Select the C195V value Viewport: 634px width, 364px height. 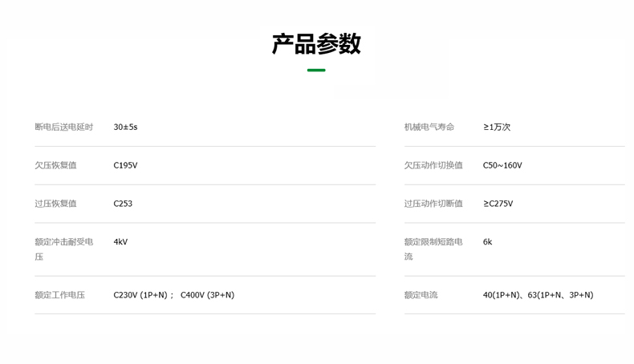pyautogui.click(x=125, y=165)
